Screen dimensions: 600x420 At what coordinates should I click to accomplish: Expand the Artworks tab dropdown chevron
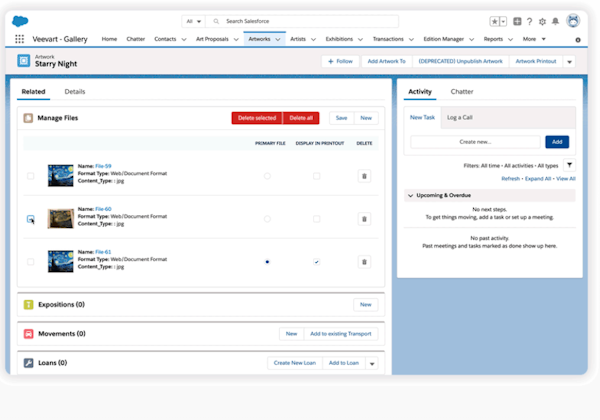[x=278, y=39]
